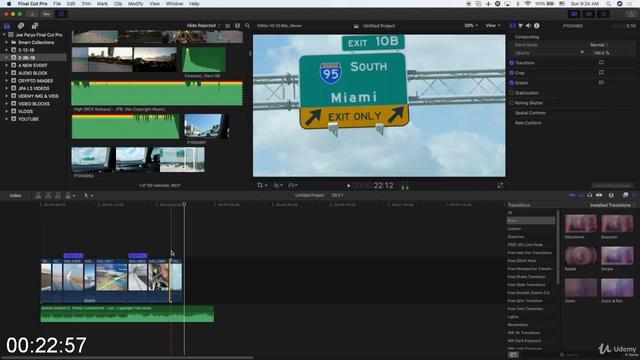
Task: Show Distort on-screen controls icon
Action: click(601, 82)
